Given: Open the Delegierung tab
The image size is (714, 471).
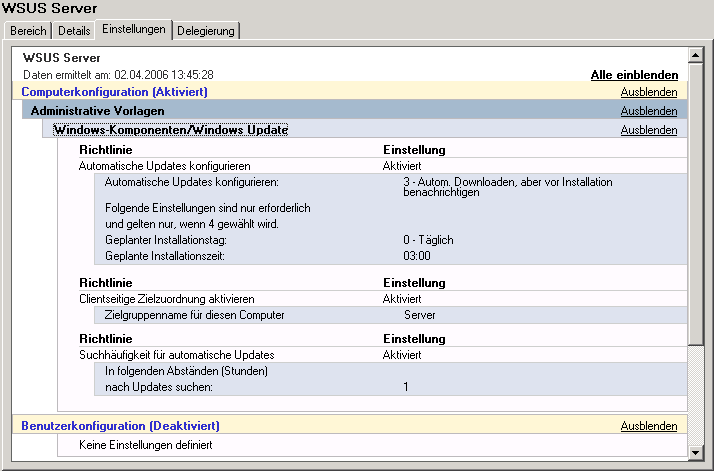Looking at the screenshot, I should pyautogui.click(x=206, y=31).
